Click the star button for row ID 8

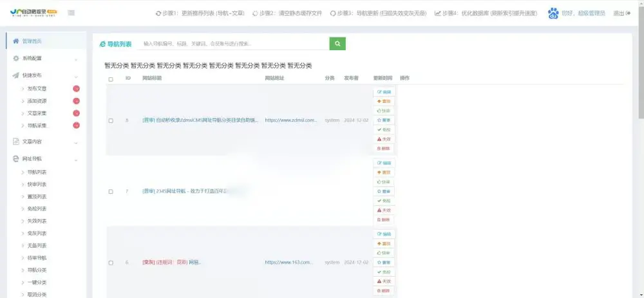point(384,120)
